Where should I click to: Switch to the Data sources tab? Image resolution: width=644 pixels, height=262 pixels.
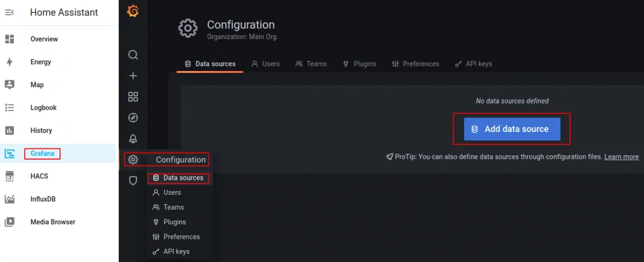click(x=210, y=64)
